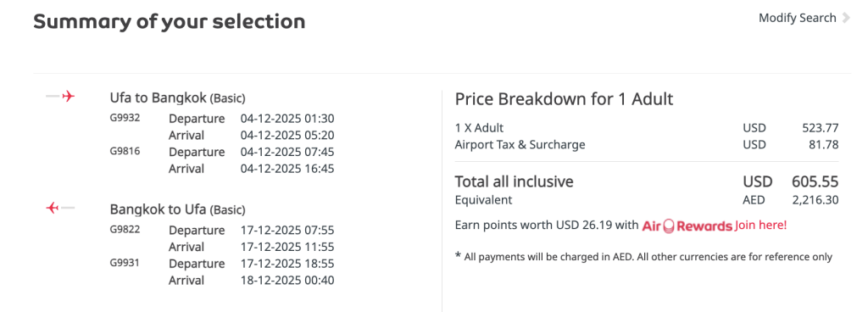Click the Summary of your selection heading
The height and width of the screenshot is (312, 868).
point(170,21)
